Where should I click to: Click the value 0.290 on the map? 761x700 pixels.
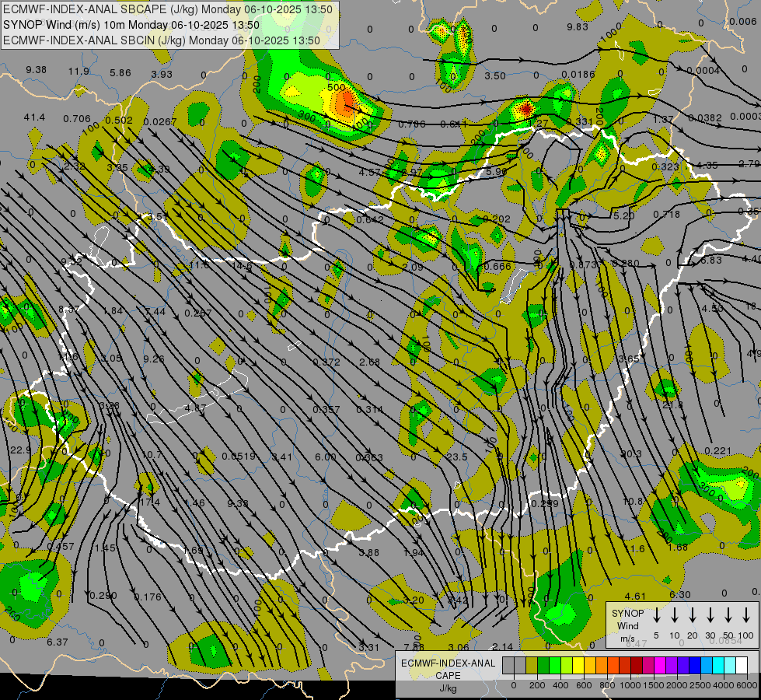click(103, 596)
